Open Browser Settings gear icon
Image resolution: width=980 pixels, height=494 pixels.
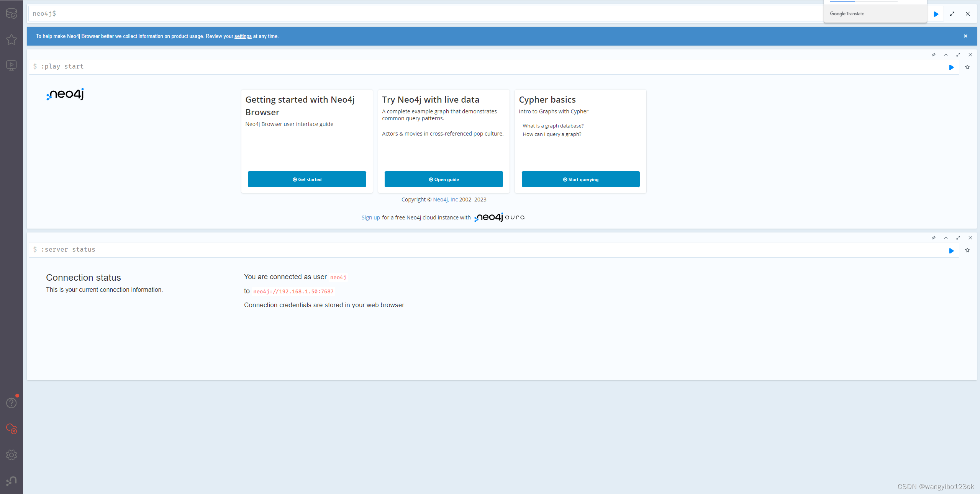click(x=11, y=455)
